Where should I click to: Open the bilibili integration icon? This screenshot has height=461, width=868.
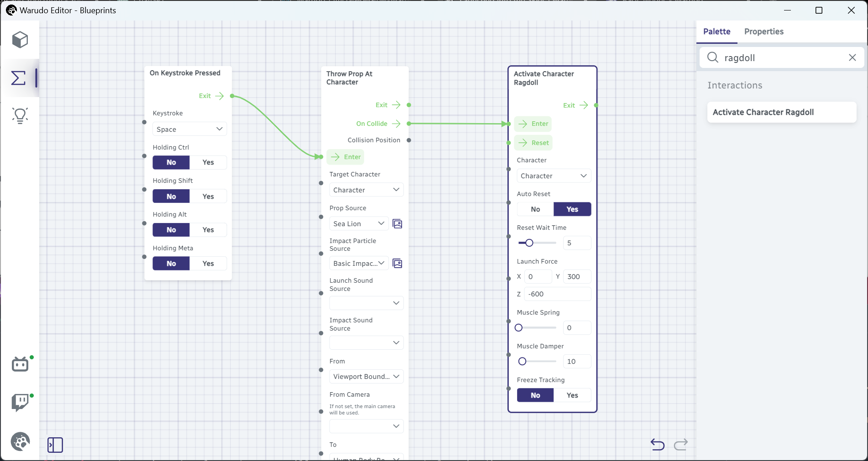(x=20, y=364)
